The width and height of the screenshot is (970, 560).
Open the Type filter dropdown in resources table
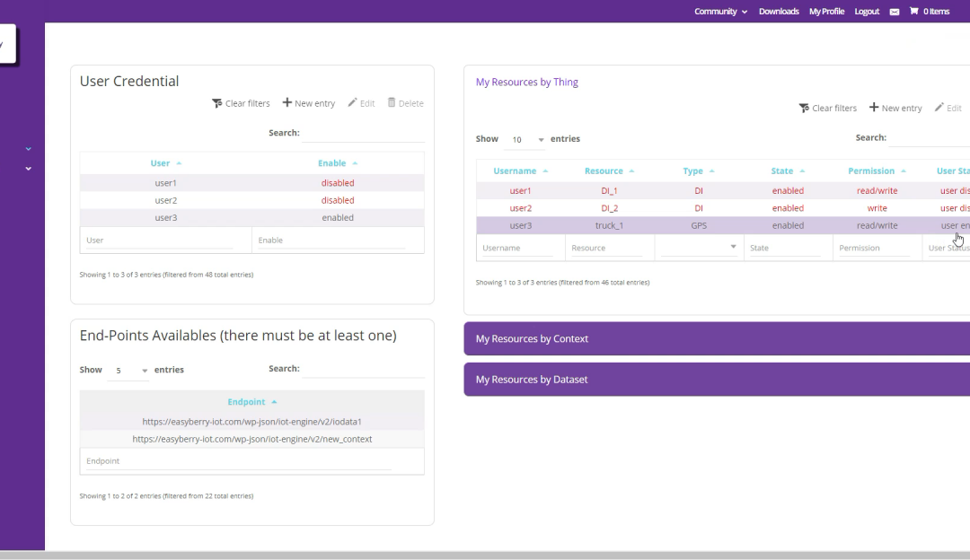point(699,247)
